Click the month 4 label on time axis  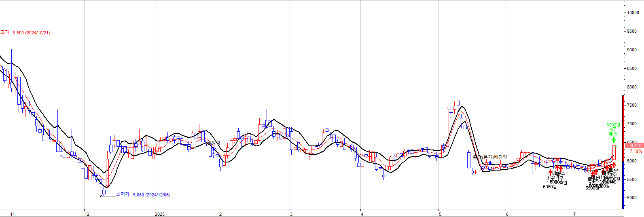click(362, 214)
